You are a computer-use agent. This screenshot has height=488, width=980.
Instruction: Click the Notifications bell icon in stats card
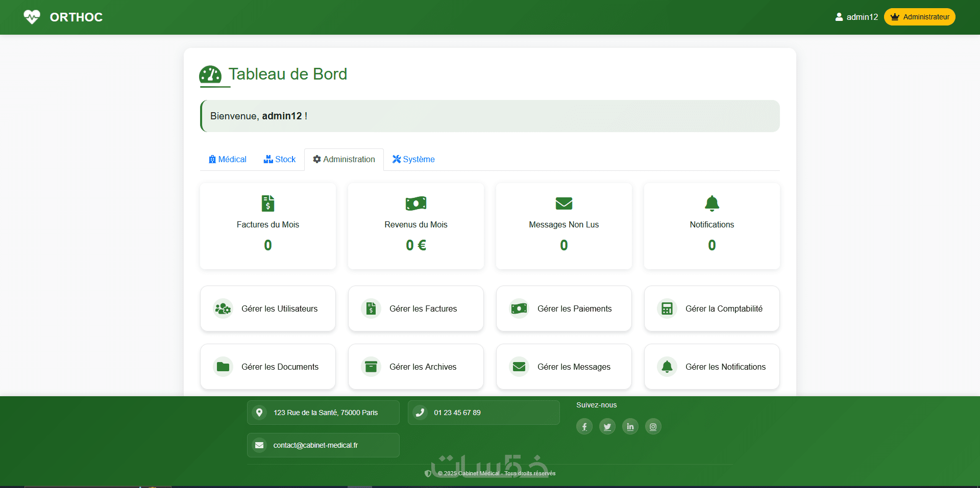(x=712, y=203)
